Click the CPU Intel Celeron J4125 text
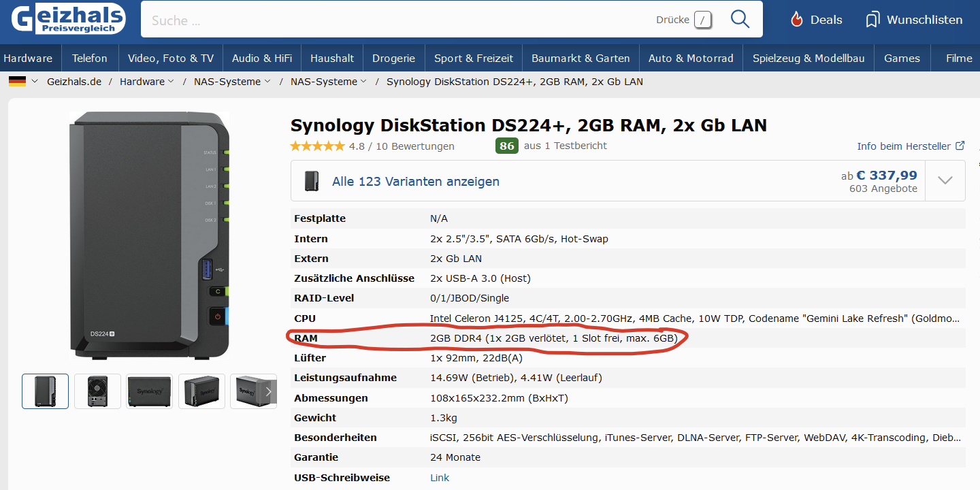This screenshot has width=980, height=490. (695, 318)
